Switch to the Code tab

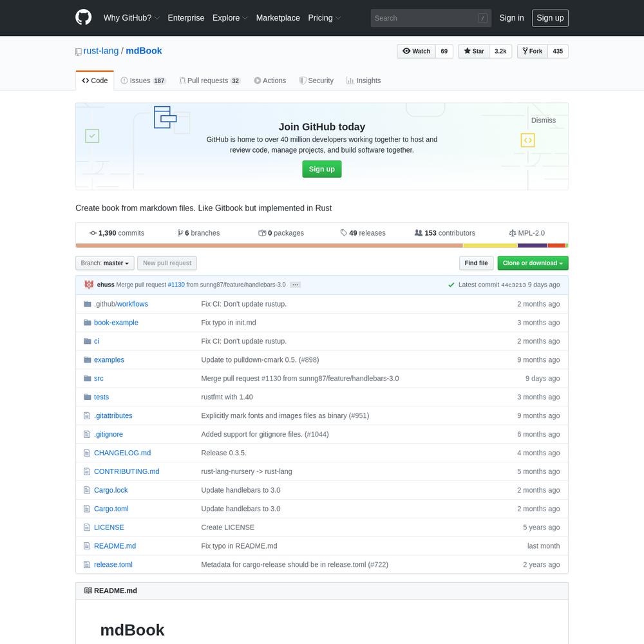point(95,80)
